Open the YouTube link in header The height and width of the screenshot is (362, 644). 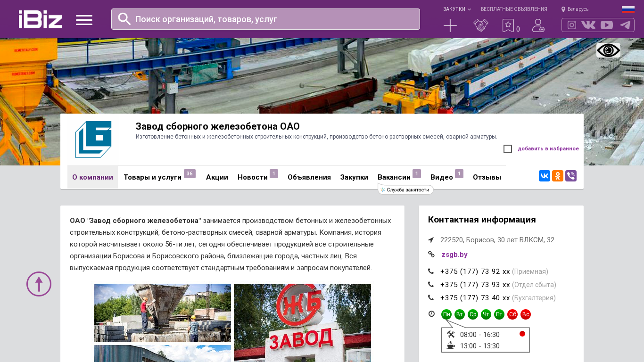607,25
